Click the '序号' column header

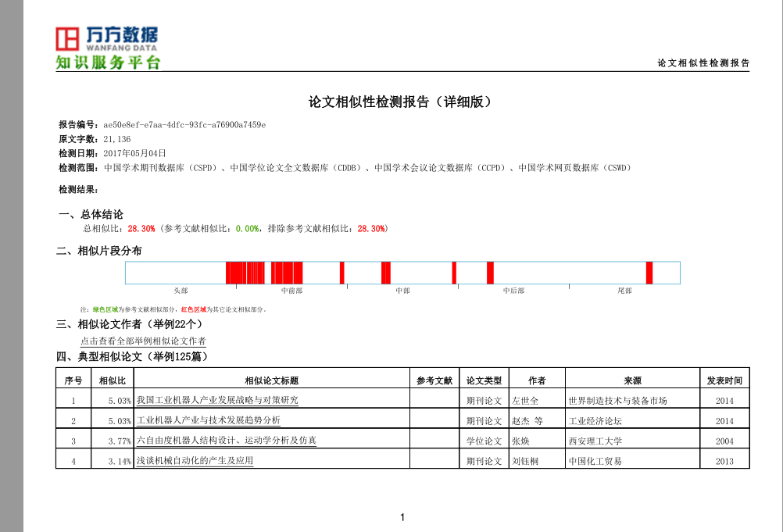(73, 380)
